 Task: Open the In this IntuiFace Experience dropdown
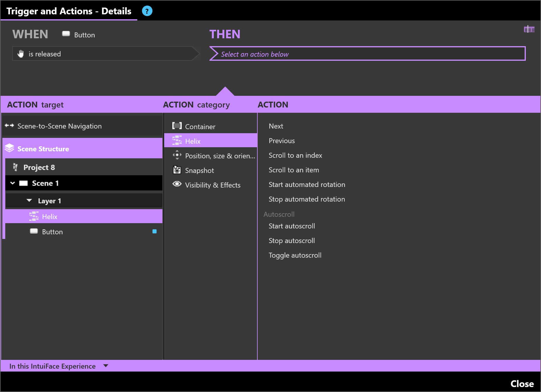pos(106,366)
